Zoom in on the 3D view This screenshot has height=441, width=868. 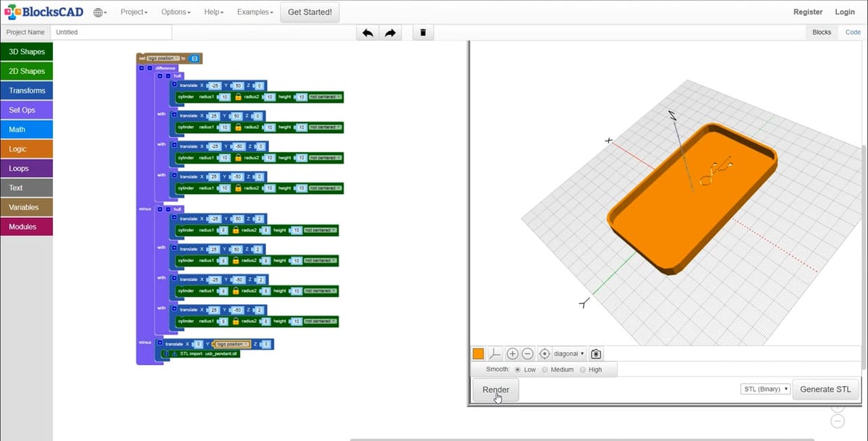512,353
